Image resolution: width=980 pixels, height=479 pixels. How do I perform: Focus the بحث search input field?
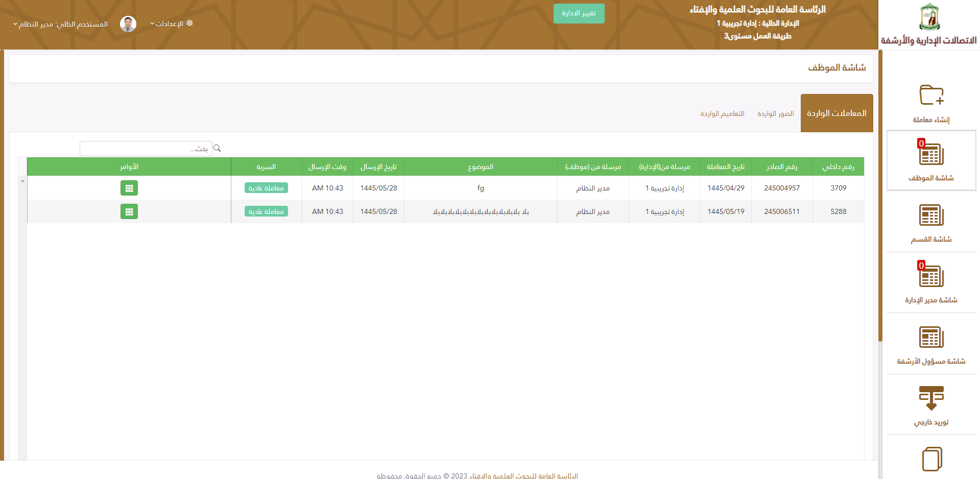tap(146, 149)
